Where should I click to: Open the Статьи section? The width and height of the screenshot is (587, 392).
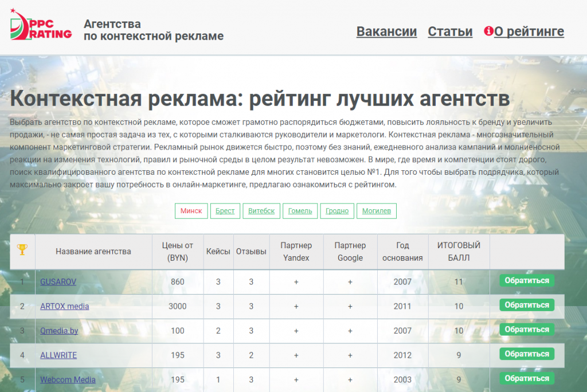click(x=450, y=32)
